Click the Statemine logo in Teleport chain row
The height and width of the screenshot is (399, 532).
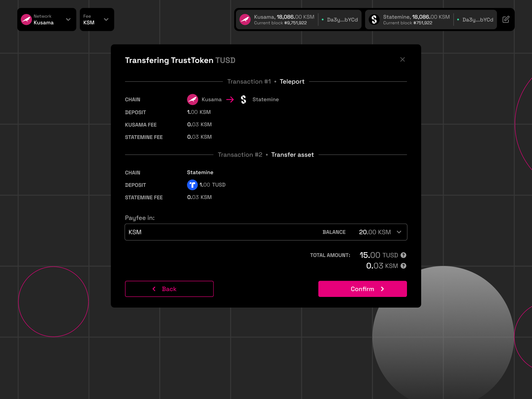pyautogui.click(x=243, y=99)
